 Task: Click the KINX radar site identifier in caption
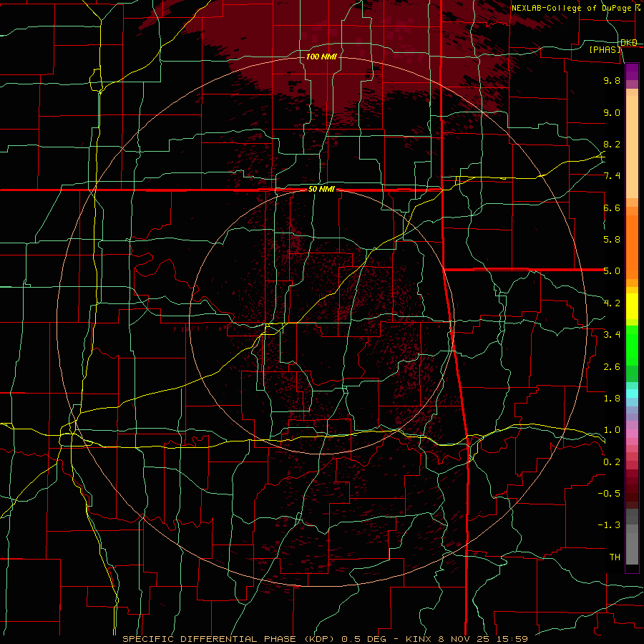pos(419,639)
